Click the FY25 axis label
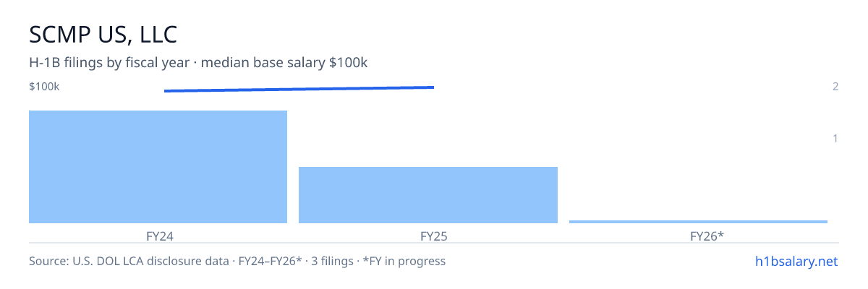 pos(428,236)
